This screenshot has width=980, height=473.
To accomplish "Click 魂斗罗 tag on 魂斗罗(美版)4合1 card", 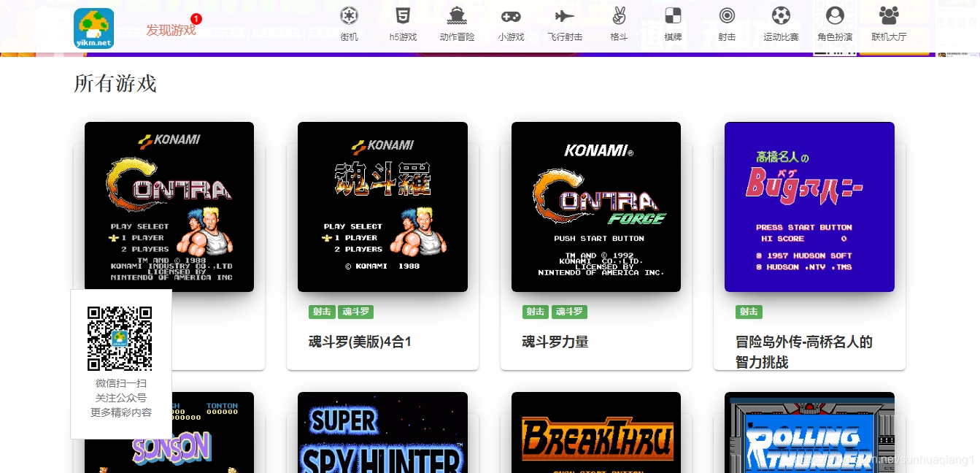I will (x=356, y=312).
